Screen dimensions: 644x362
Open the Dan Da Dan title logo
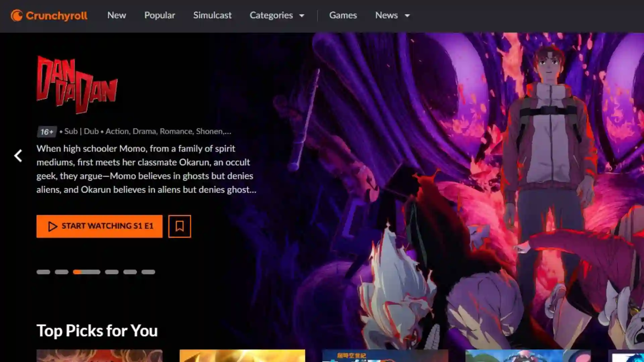click(x=77, y=84)
